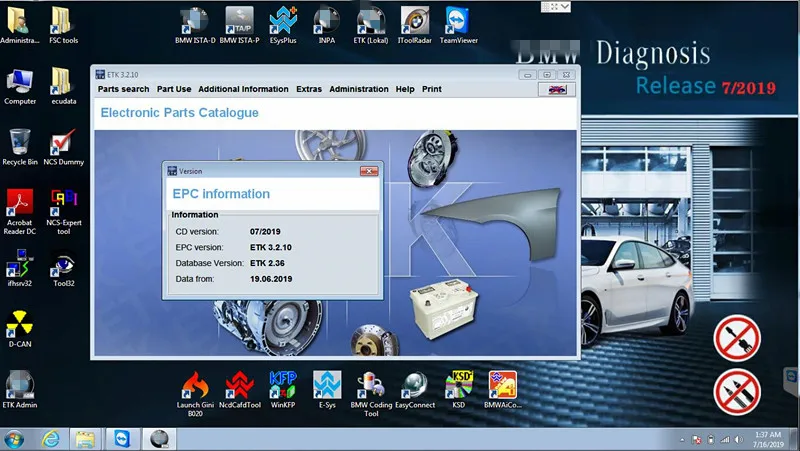Open the Computer desktop icon
Image resolution: width=800 pixels, height=451 pixels.
point(19,86)
